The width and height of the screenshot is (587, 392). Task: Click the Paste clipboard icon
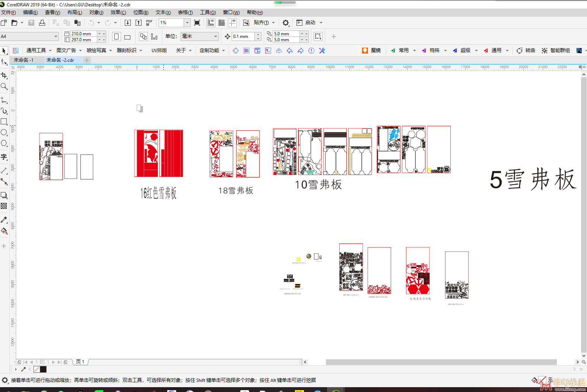coord(77,23)
